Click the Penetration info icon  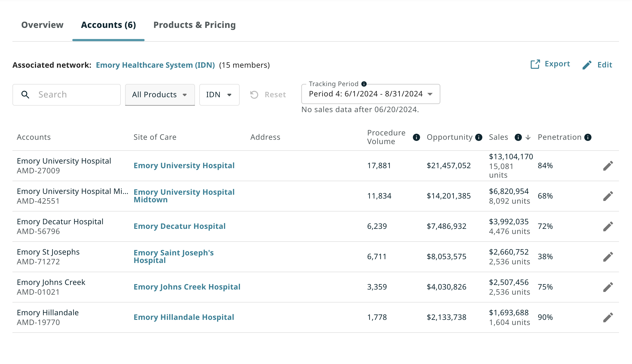pos(588,137)
